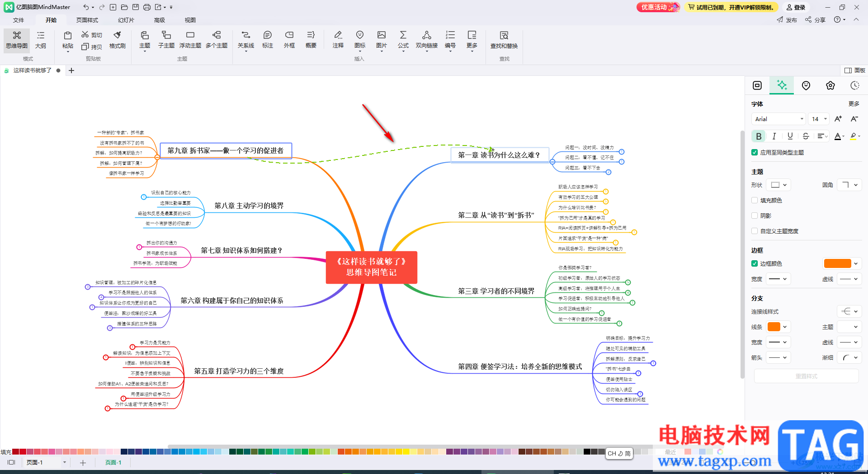The image size is (868, 474).
Task: Uncheck apply to same type topics
Action: click(755, 152)
